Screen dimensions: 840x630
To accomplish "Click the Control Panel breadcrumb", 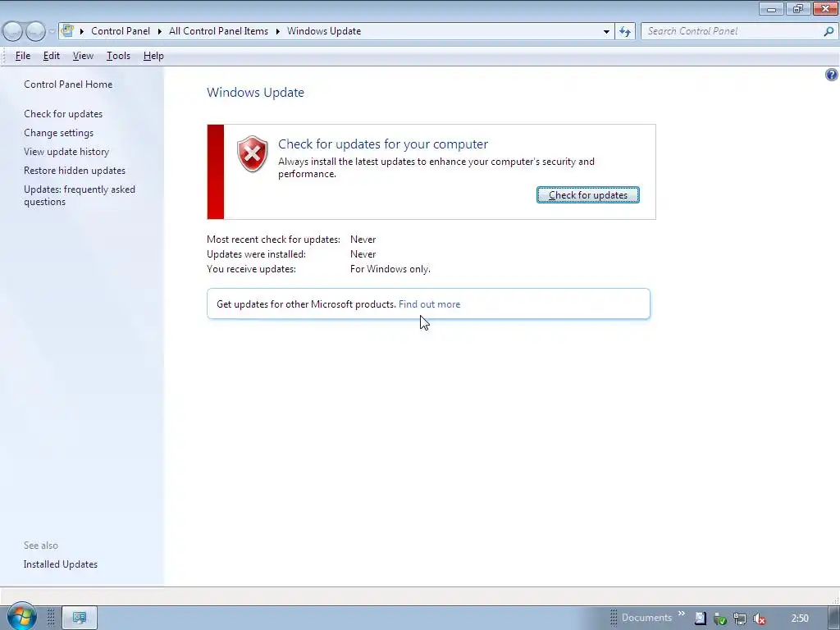I will click(121, 31).
